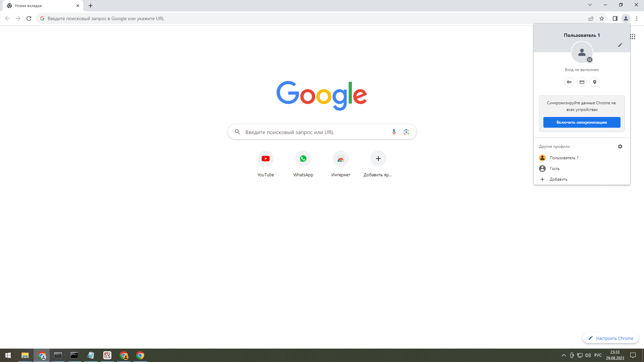Open payment methods card icon
This screenshot has height=362, width=644.
(x=582, y=82)
